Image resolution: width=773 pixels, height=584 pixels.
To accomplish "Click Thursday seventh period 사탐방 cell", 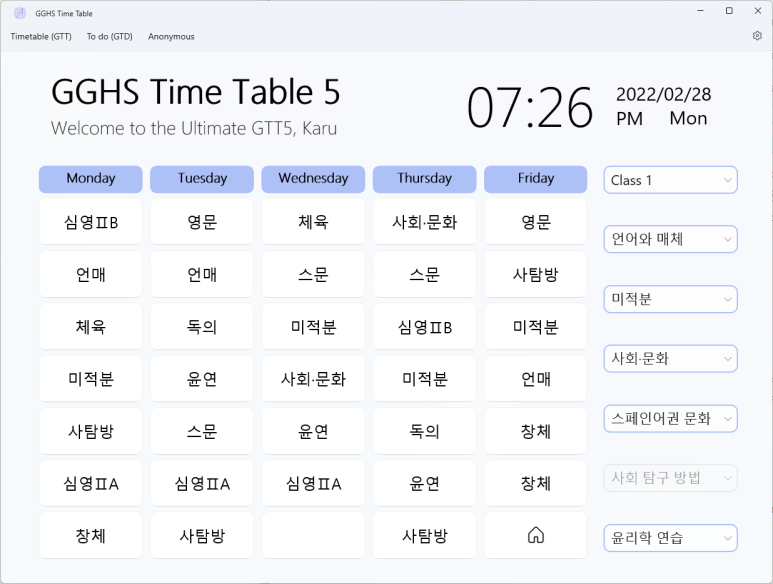I will click(424, 535).
